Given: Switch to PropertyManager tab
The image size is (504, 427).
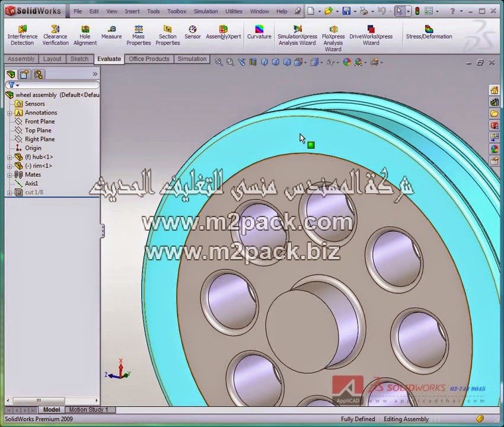Looking at the screenshot, I should point(24,74).
